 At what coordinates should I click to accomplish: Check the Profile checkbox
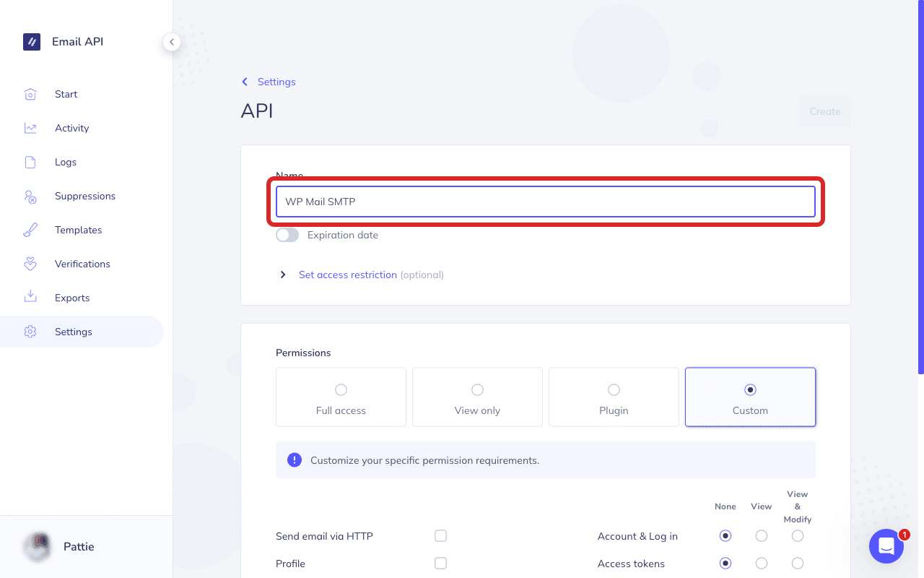pyautogui.click(x=441, y=564)
